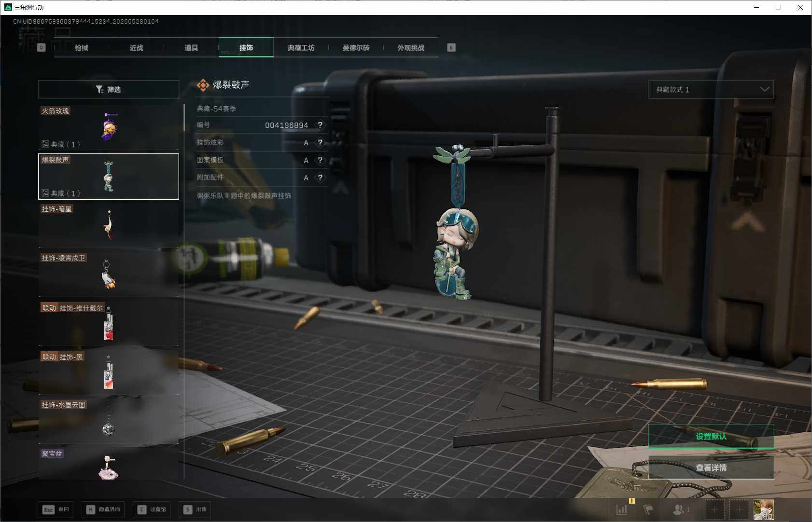Click the 典藏 image icon under 火箭玫瑰
The height and width of the screenshot is (522, 812).
pyautogui.click(x=45, y=144)
